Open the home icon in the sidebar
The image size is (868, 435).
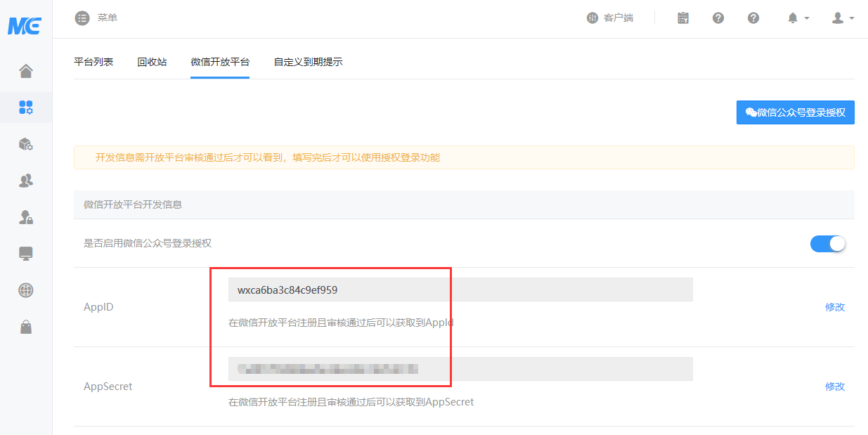[26, 71]
